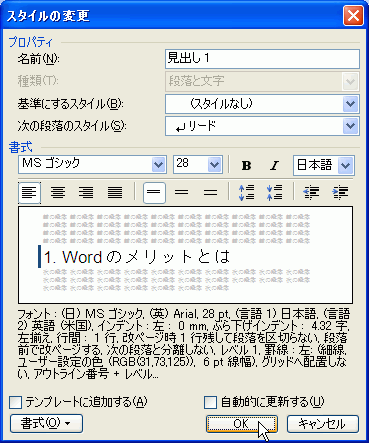
Task: Apply right alignment to the style
Action: coord(86,193)
